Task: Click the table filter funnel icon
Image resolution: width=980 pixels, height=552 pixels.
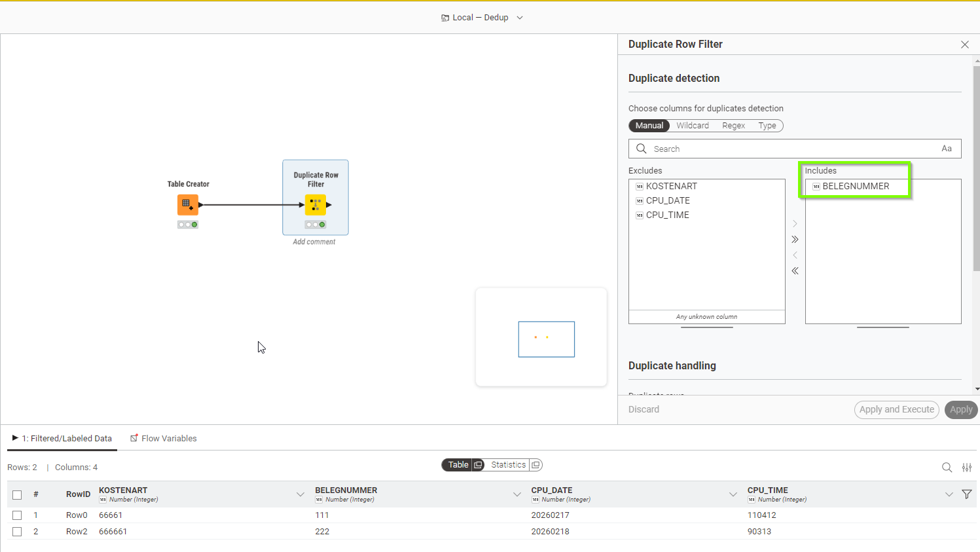Action: [x=966, y=494]
